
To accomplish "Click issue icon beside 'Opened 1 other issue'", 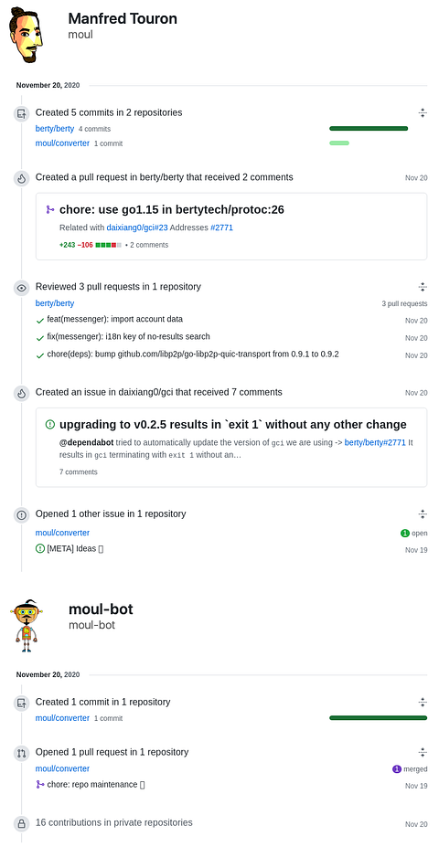I will click(22, 514).
